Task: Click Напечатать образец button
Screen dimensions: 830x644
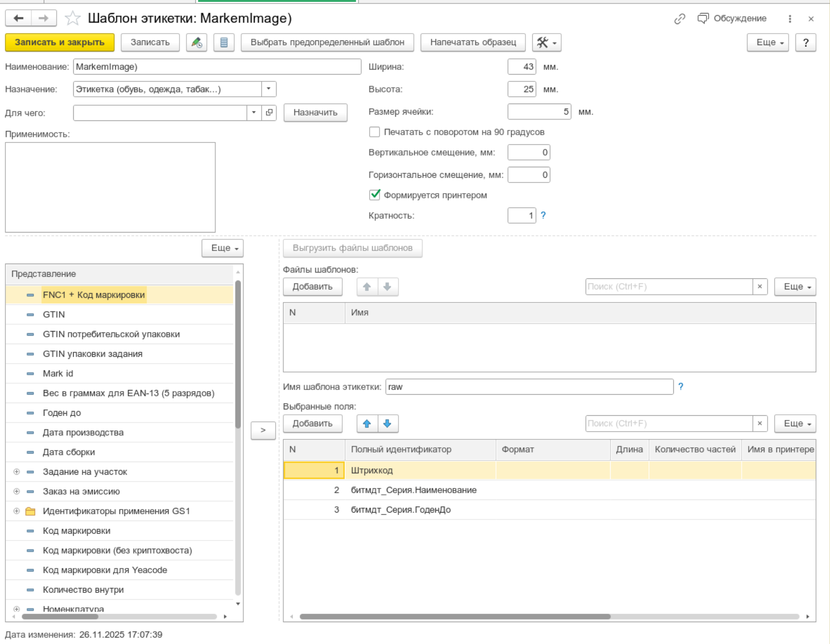Action: (x=472, y=43)
